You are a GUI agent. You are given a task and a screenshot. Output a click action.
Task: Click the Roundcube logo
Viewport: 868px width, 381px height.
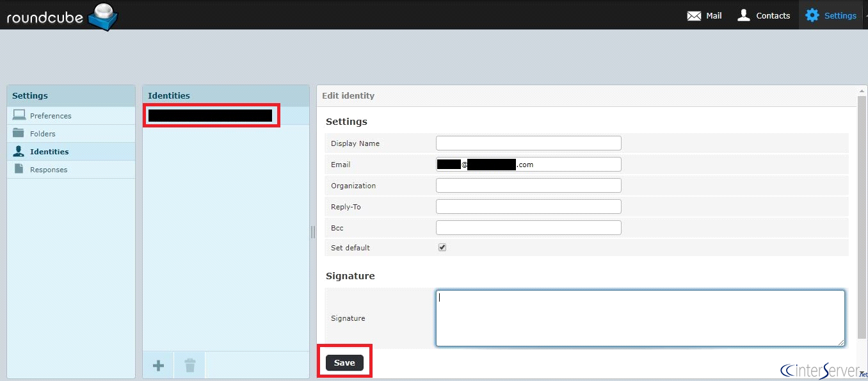[x=62, y=16]
